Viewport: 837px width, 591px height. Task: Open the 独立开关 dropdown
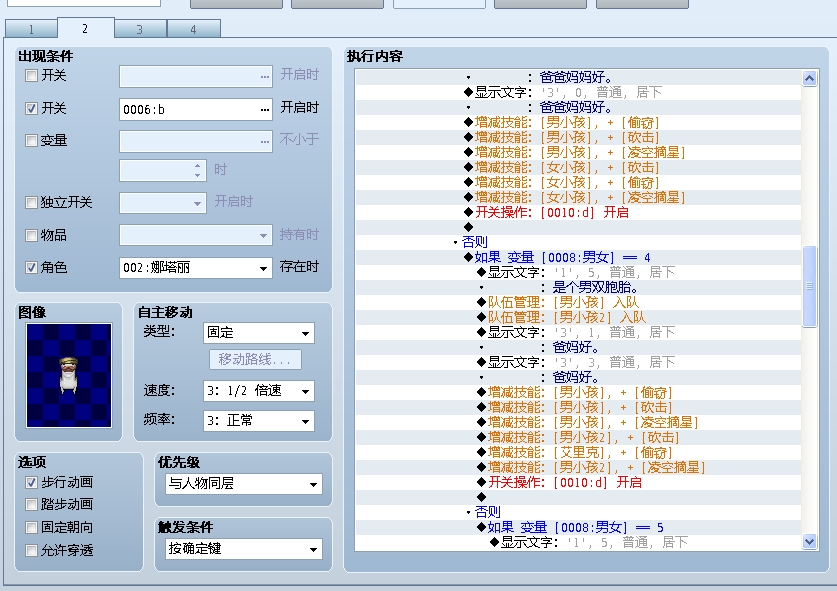198,203
